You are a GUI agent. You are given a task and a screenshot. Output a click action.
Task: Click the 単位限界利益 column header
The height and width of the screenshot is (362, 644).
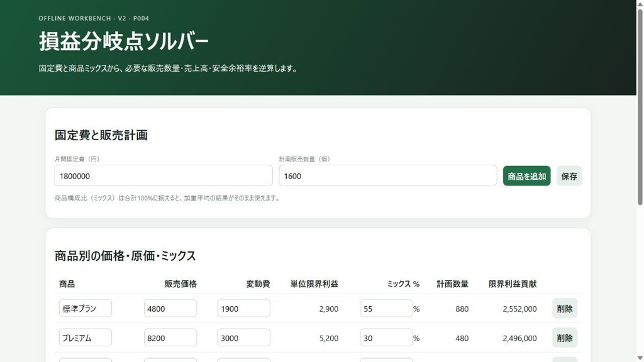click(x=314, y=284)
